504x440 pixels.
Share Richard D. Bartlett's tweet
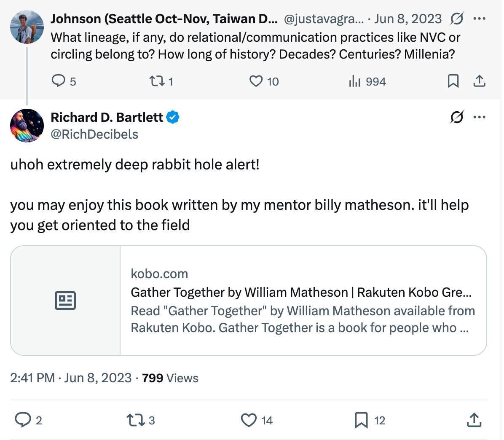click(474, 420)
